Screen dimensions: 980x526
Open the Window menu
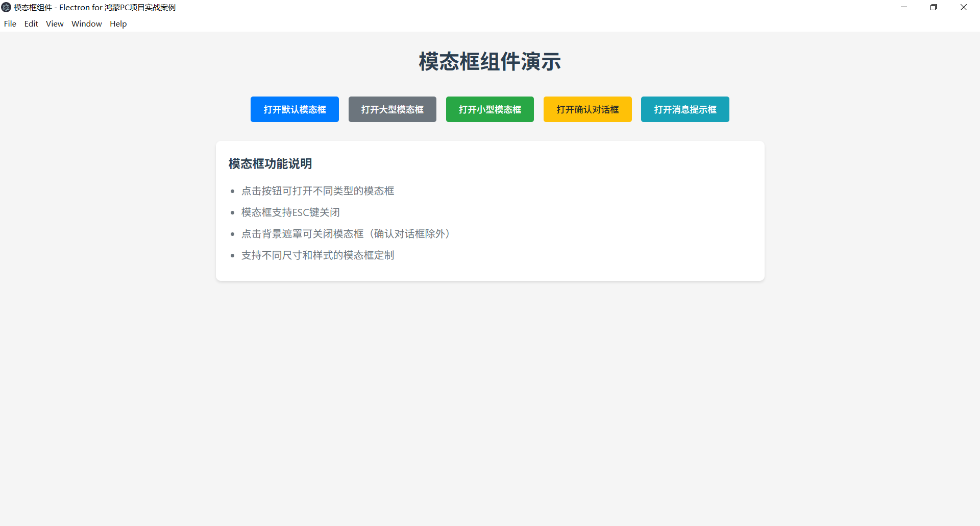pos(86,23)
